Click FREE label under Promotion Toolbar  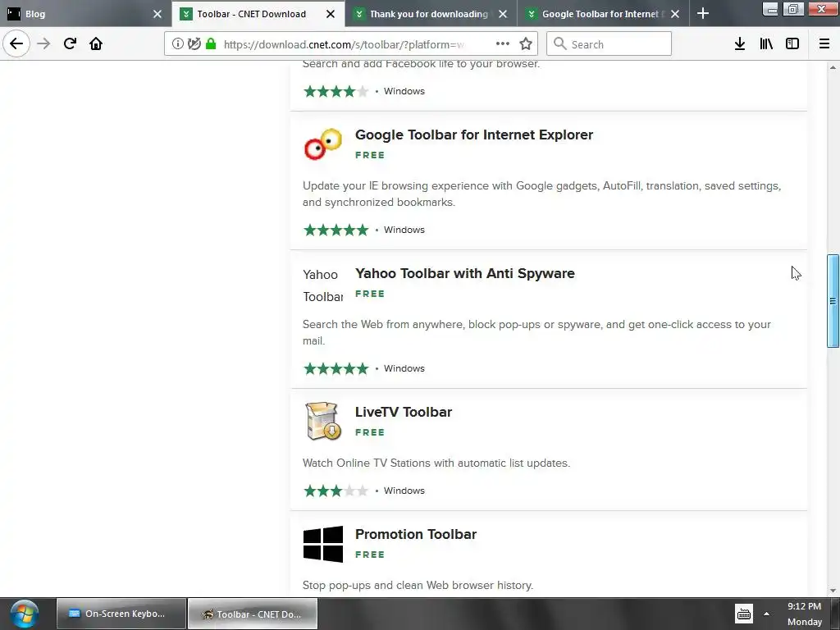(370, 555)
